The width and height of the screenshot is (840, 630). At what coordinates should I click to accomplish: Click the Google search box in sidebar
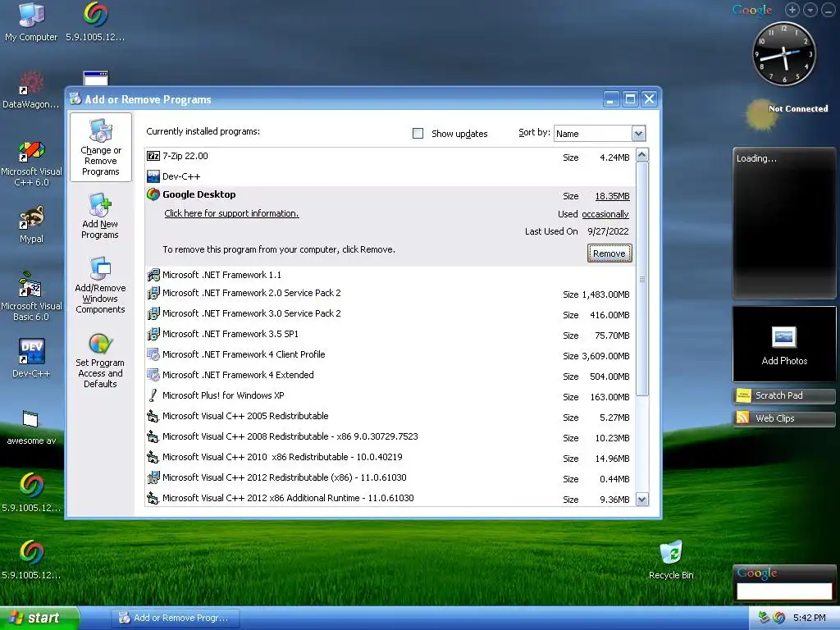click(784, 591)
